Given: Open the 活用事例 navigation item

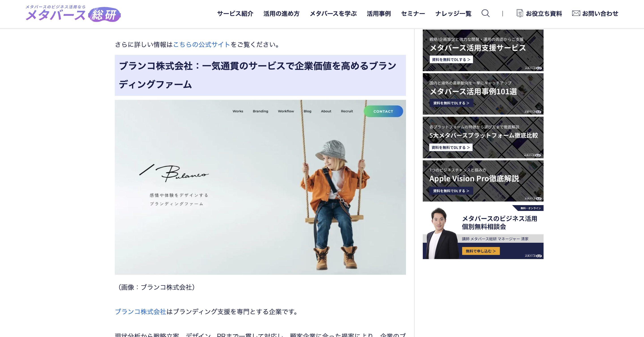Looking at the screenshot, I should click(378, 13).
